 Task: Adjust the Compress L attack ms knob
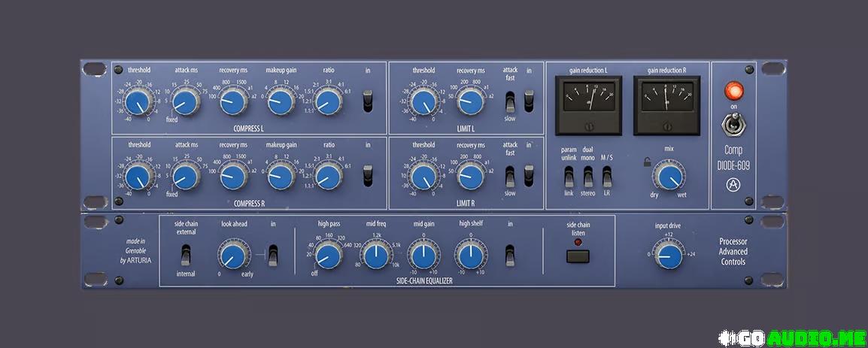(186, 102)
